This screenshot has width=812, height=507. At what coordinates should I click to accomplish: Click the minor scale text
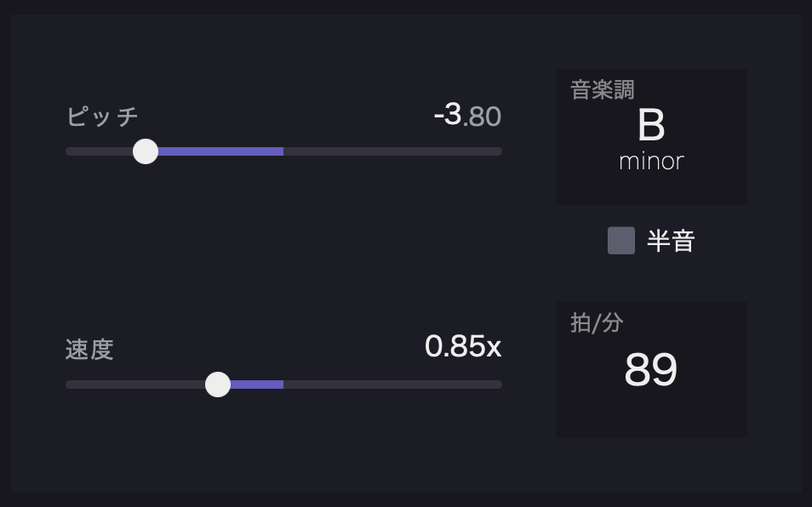[x=651, y=162]
